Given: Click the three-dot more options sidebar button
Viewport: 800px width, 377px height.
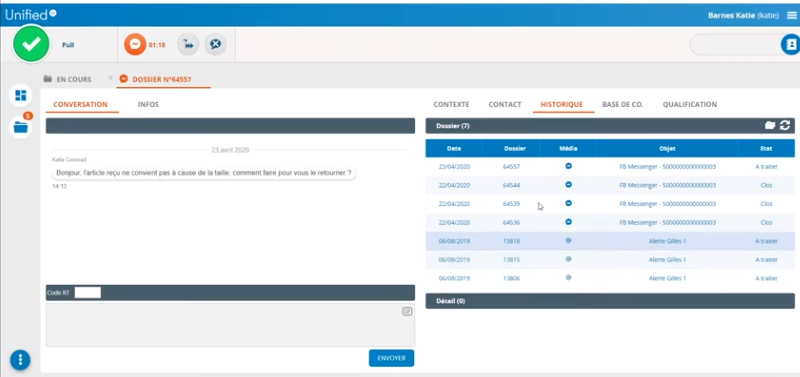Looking at the screenshot, I should pos(20,360).
